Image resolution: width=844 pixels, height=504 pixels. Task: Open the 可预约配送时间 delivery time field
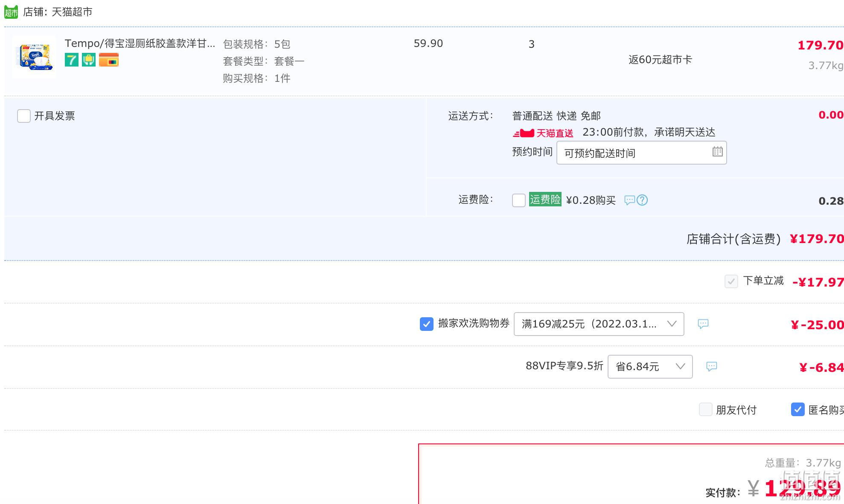click(x=641, y=153)
